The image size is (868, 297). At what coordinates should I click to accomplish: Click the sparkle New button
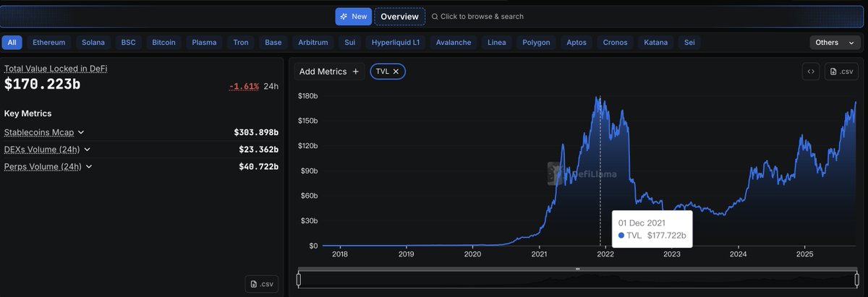(353, 17)
